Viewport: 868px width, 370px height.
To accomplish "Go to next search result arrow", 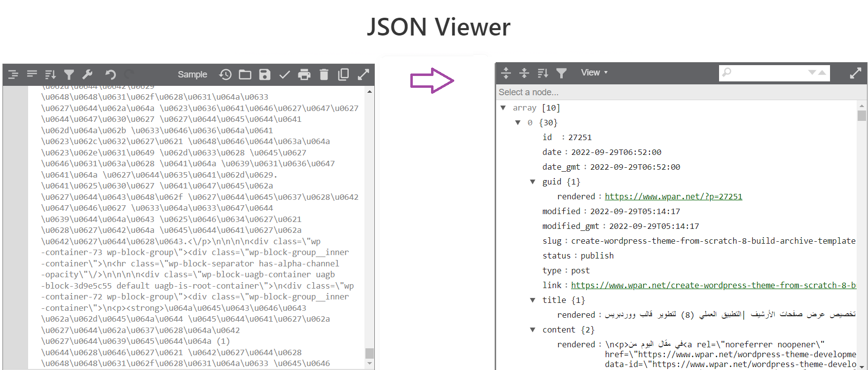I will pos(812,73).
